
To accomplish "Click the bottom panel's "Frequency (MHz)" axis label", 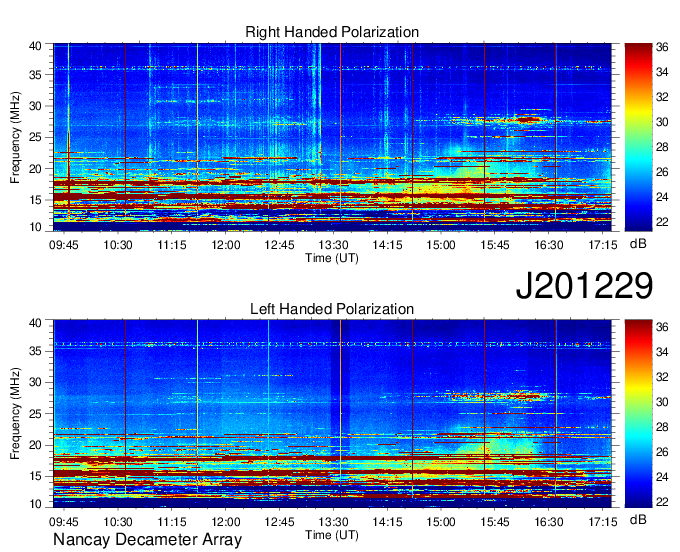I will coord(15,414).
